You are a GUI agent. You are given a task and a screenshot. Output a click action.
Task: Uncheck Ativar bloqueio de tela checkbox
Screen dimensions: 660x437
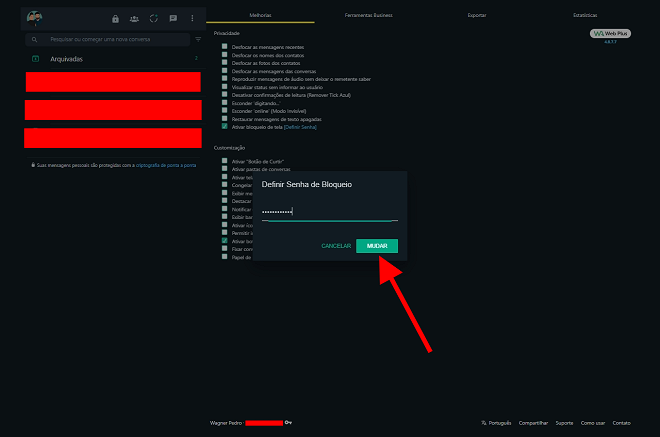tap(225, 127)
